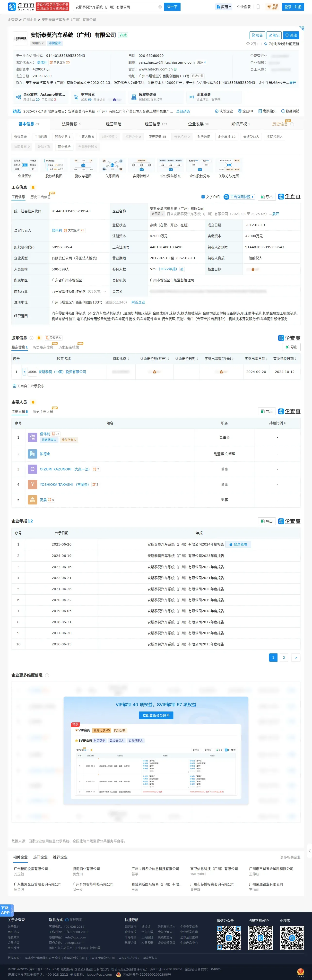
Task: Switch to the 经营信息 tab
Action: [x=156, y=124]
